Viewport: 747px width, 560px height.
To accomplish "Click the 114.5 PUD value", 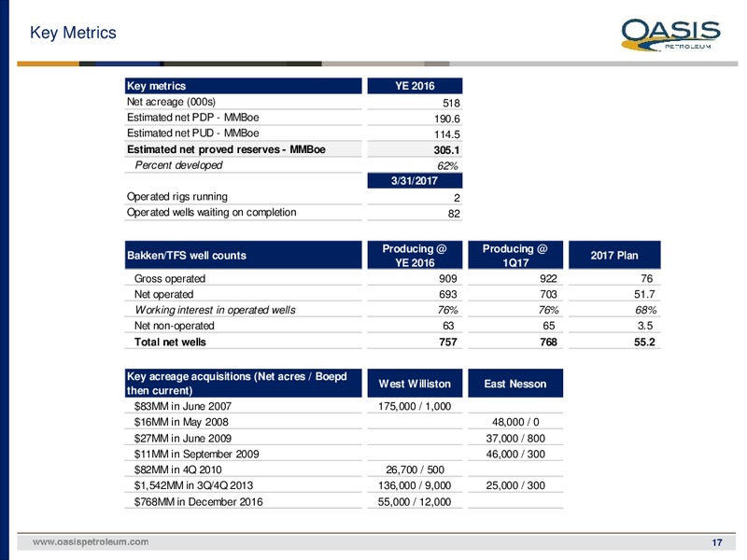I will 447,134.
